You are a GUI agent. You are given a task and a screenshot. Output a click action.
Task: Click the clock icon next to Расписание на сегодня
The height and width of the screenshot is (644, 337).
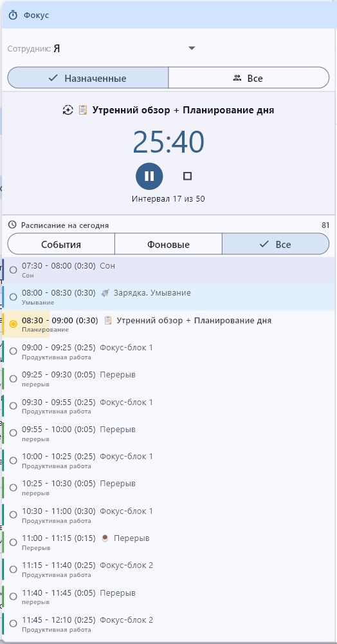(13, 225)
